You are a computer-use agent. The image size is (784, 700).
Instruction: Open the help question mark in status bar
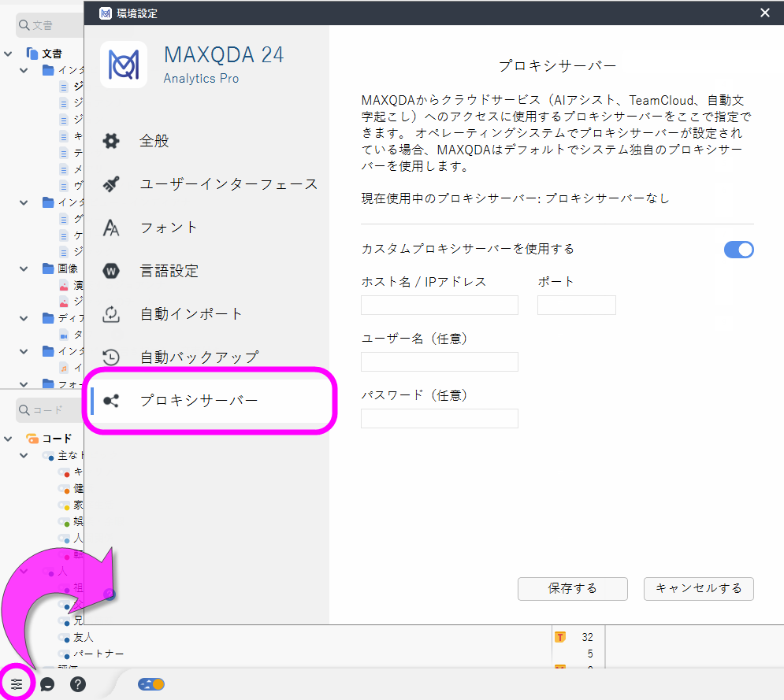pyautogui.click(x=77, y=684)
